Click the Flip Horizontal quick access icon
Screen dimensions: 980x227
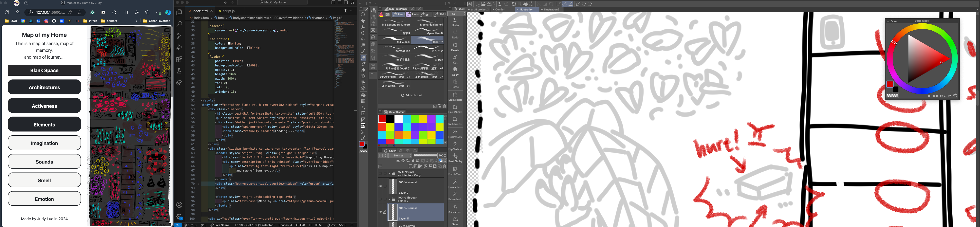(x=455, y=134)
